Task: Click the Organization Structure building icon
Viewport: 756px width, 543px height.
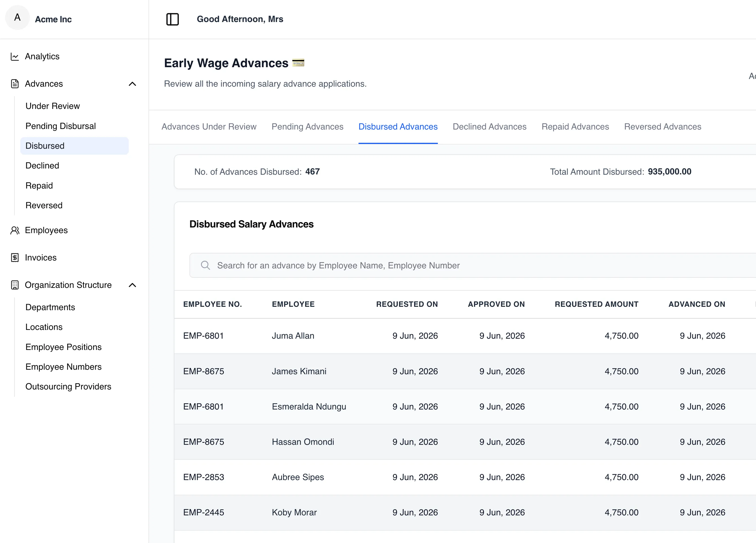Action: 15,285
